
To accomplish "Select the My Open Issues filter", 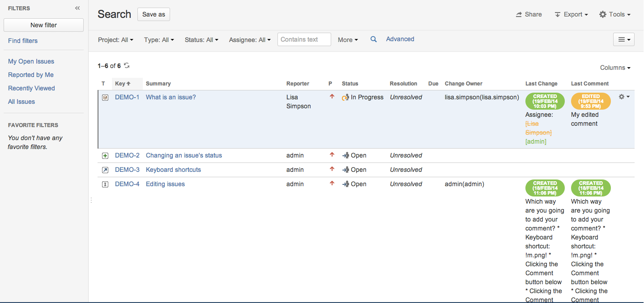I will click(31, 61).
